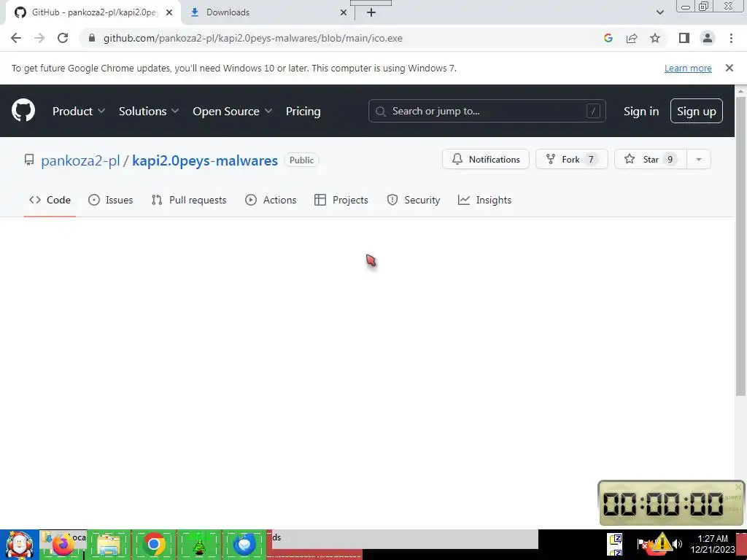Close the GitHub tab
Viewport: 747px width, 560px height.
(x=169, y=12)
